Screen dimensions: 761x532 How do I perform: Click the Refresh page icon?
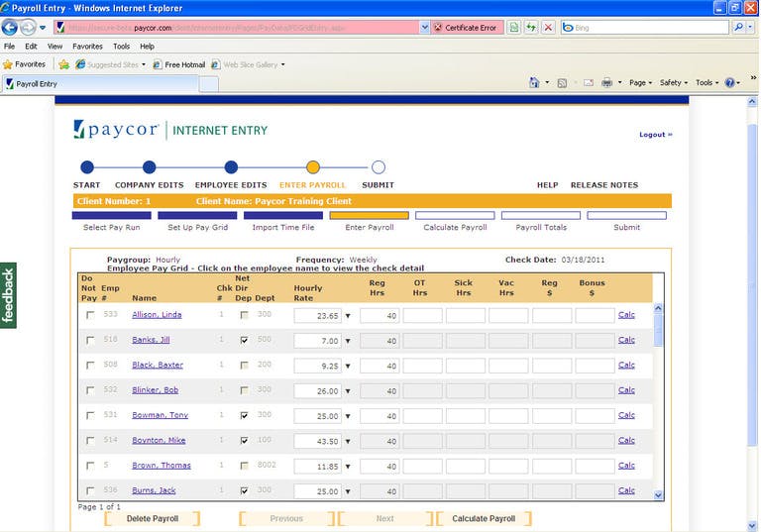531,28
